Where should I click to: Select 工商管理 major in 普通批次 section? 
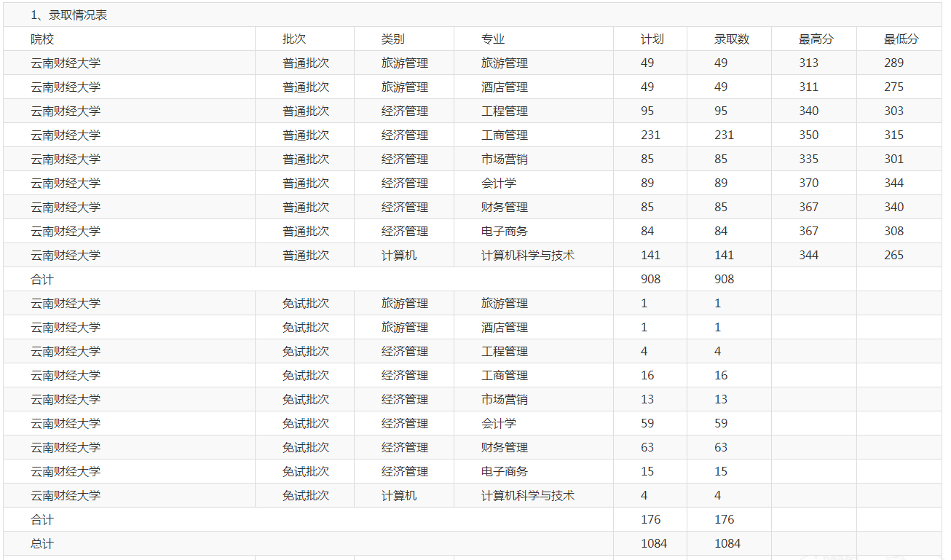click(x=504, y=135)
